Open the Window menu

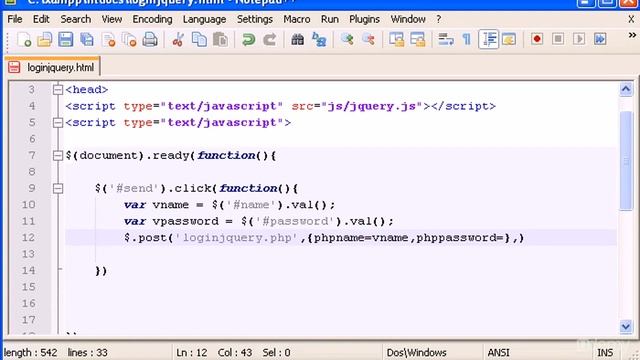(408, 19)
